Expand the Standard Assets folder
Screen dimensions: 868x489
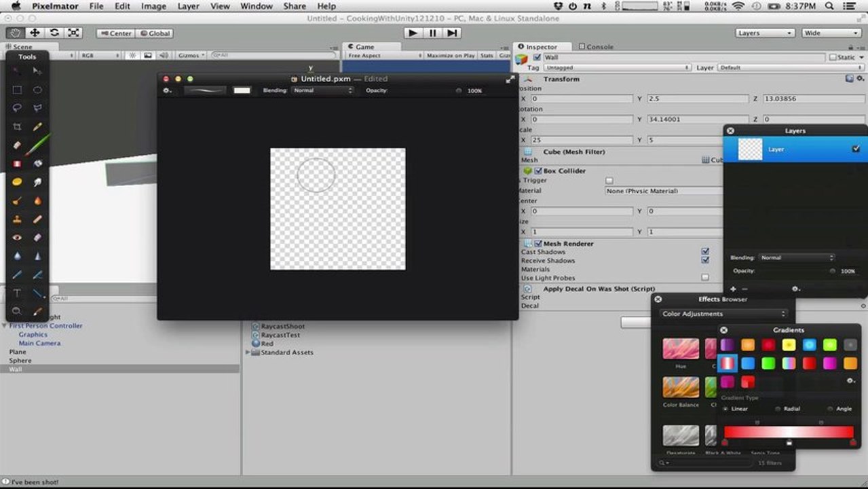(248, 352)
